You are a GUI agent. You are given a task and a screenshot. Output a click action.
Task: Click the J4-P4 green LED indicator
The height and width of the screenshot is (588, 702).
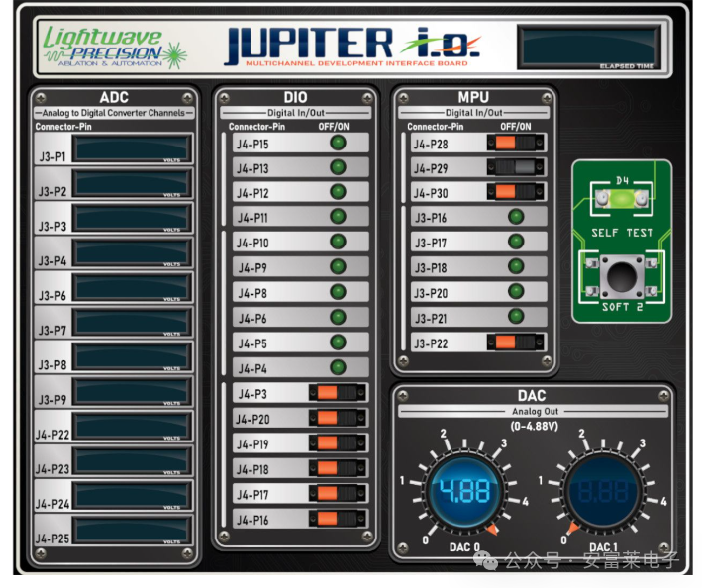coord(339,367)
